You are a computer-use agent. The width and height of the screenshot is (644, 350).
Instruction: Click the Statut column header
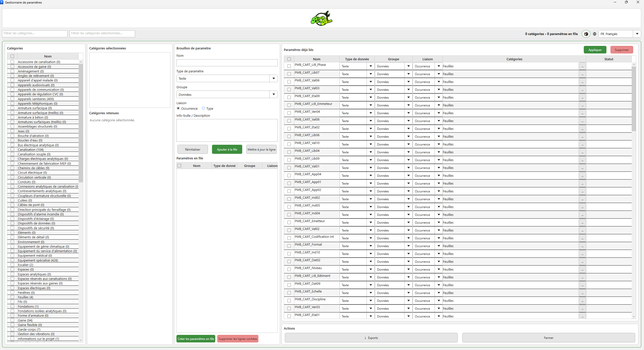pyautogui.click(x=609, y=59)
